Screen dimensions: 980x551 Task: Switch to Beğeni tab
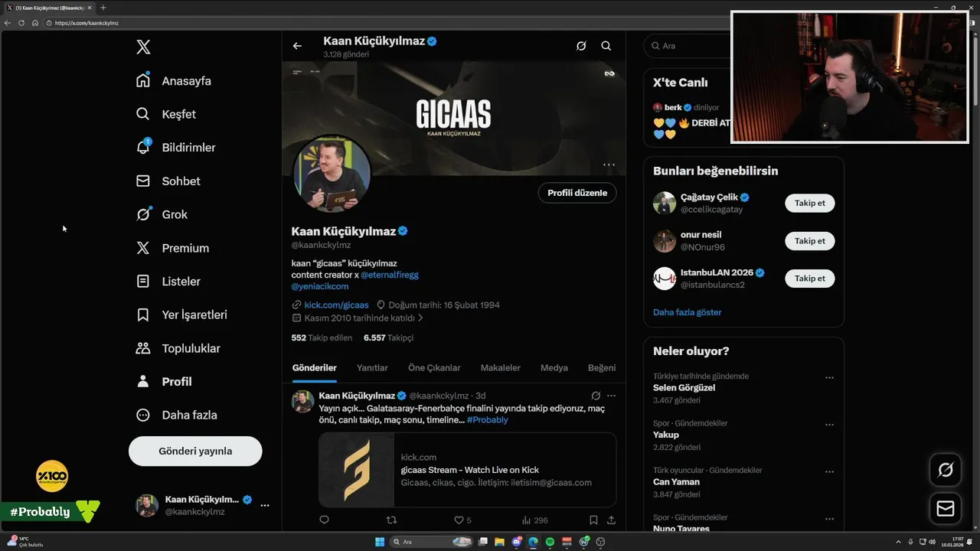pos(602,368)
